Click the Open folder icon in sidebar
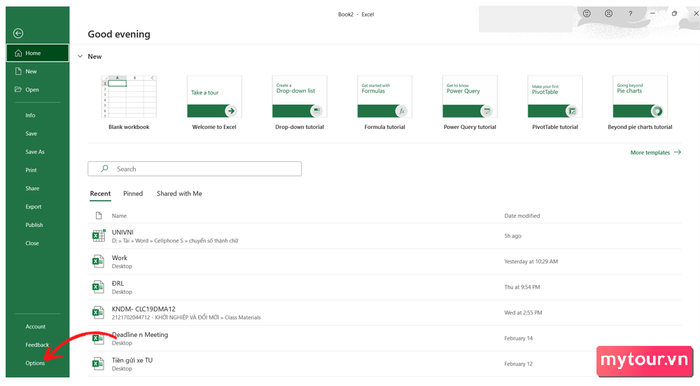The image size is (700, 386). 18,90
